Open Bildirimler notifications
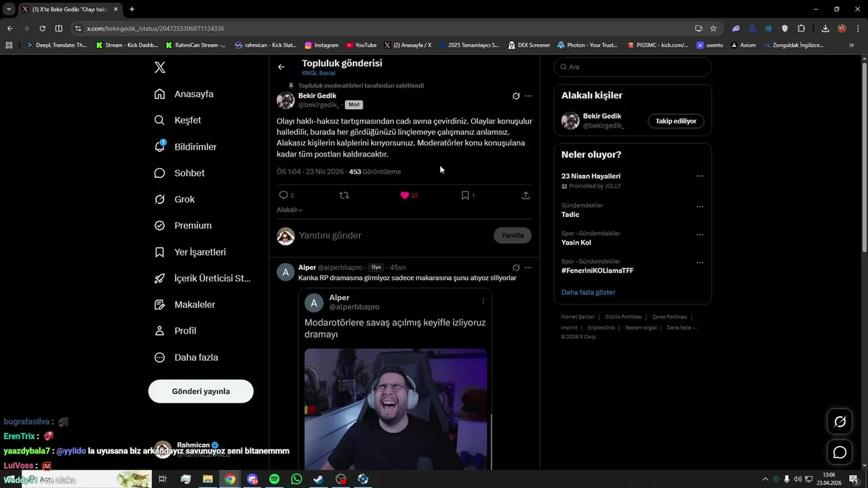Viewport: 868px width, 488px height. pos(185,146)
